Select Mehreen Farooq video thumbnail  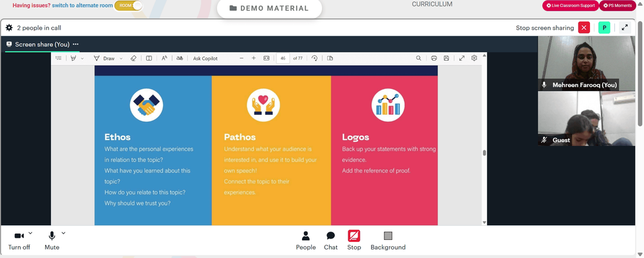click(x=586, y=63)
